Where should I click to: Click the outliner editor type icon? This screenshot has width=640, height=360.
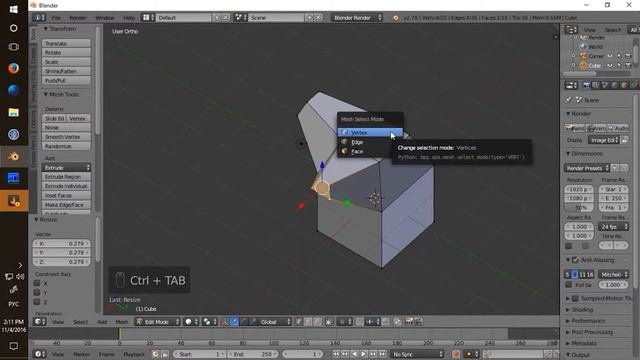pyautogui.click(x=571, y=29)
